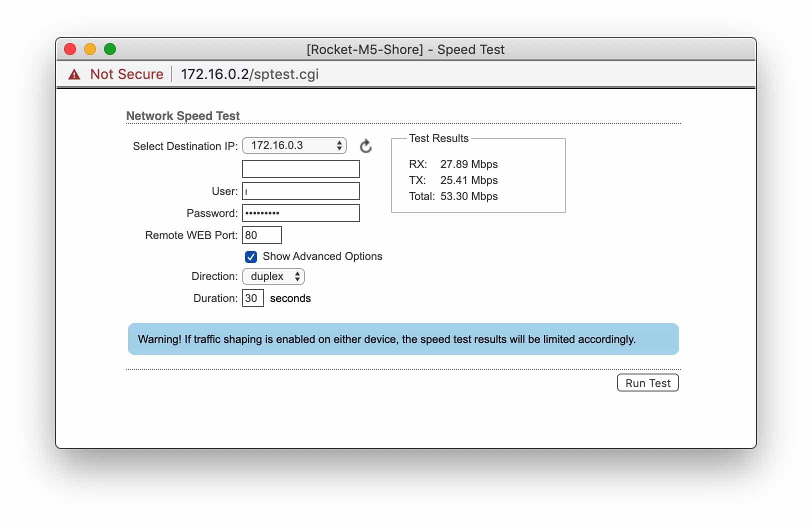Click the Rocket-M5-Shore window title
This screenshot has width=812, height=522.
(405, 49)
